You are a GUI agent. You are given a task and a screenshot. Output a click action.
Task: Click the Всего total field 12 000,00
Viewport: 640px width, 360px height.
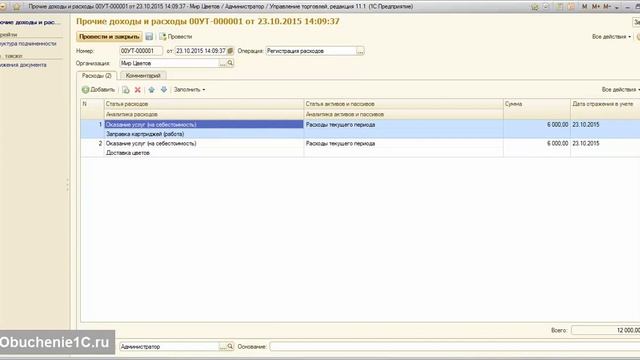(606, 330)
